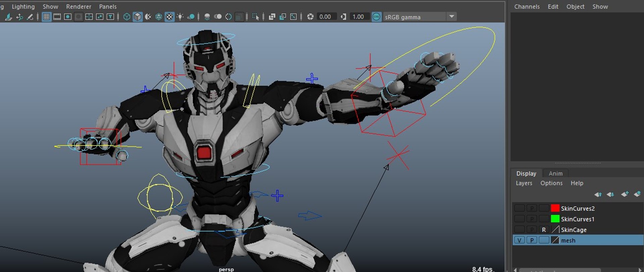Click the gamma icon beside 1.00

pyautogui.click(x=343, y=17)
